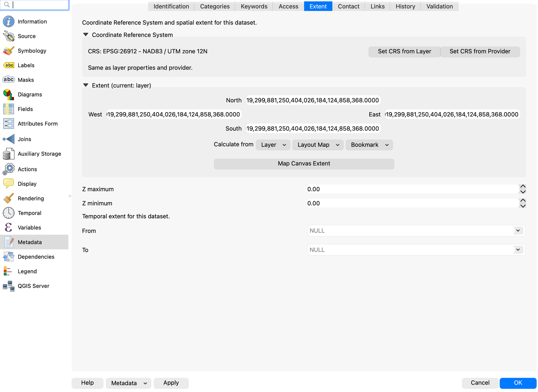Click the Cancel button
Image resolution: width=538 pixels, height=392 pixels.
point(480,383)
